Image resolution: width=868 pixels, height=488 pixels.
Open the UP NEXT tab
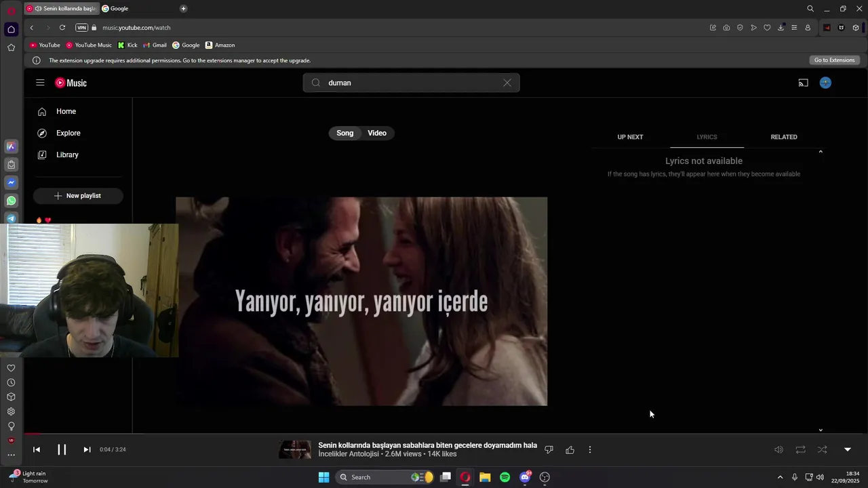point(630,137)
